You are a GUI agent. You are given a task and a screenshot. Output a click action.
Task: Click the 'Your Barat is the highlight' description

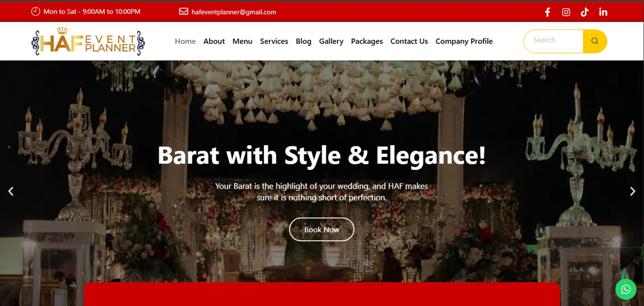(x=321, y=192)
